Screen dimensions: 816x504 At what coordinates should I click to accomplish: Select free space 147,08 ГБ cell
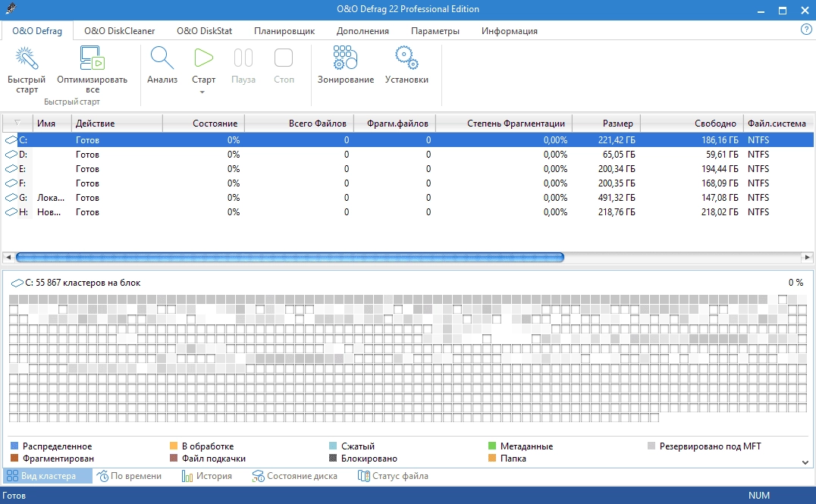click(x=720, y=198)
